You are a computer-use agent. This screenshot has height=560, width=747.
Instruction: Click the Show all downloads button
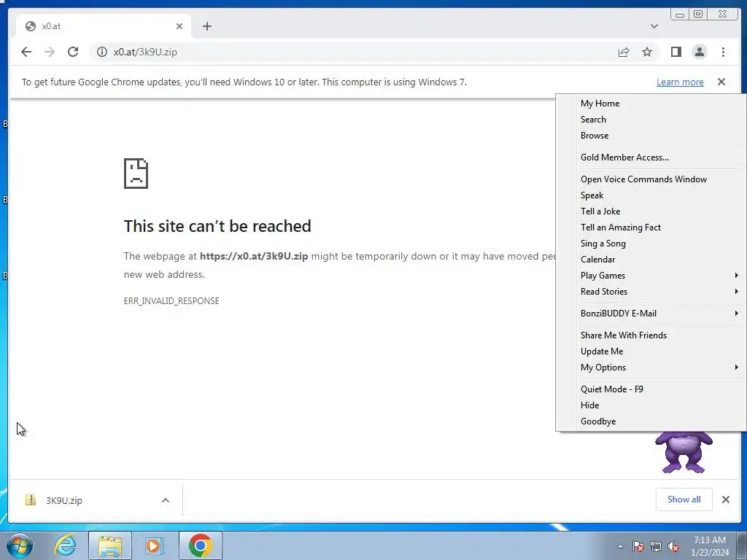click(x=684, y=499)
